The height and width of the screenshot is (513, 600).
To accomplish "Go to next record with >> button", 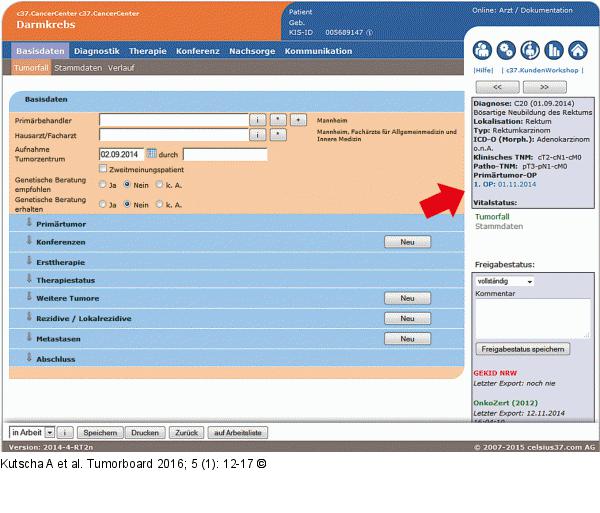I will pos(545,87).
